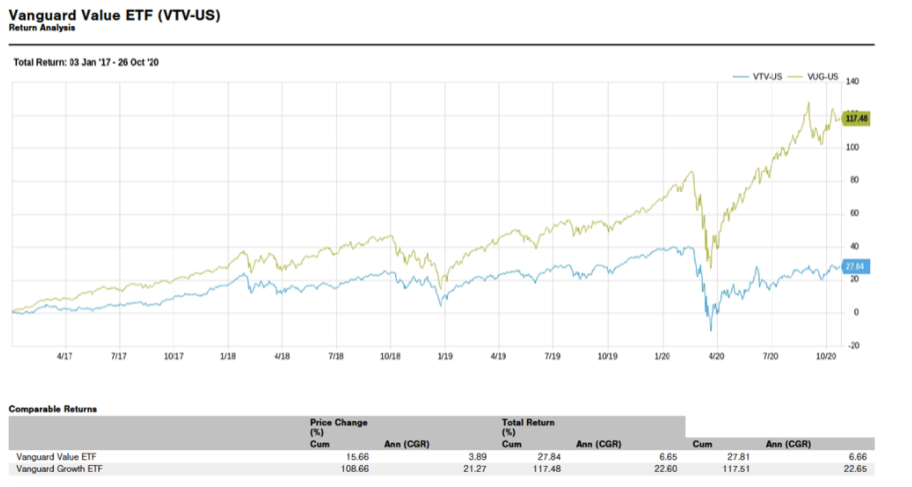Click the 1/19 x-axis label
This screenshot has height=487, width=912.
[445, 356]
